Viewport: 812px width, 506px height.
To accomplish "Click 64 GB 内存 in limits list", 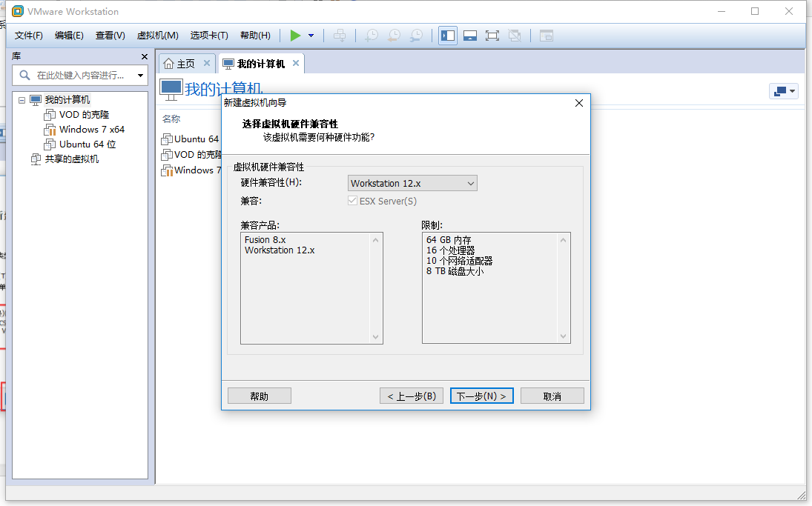I will pos(449,240).
